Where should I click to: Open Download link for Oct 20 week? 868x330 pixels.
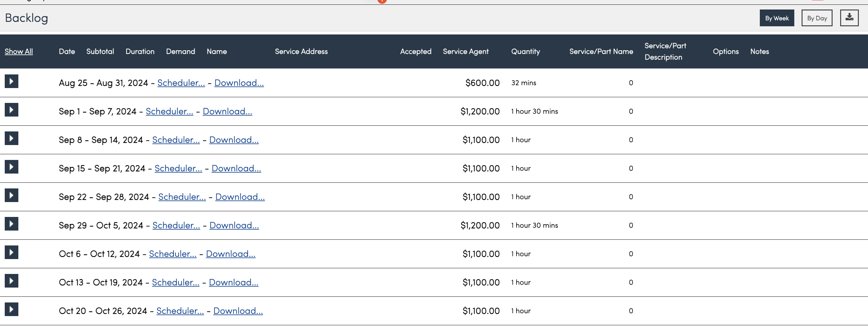[x=238, y=311]
